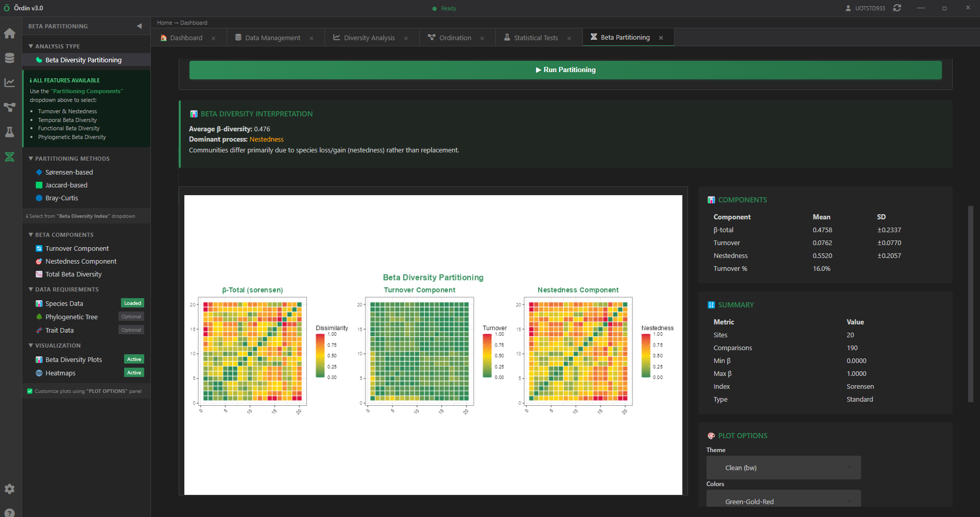Click the Home breadcrumb link
980x517 pixels.
164,23
